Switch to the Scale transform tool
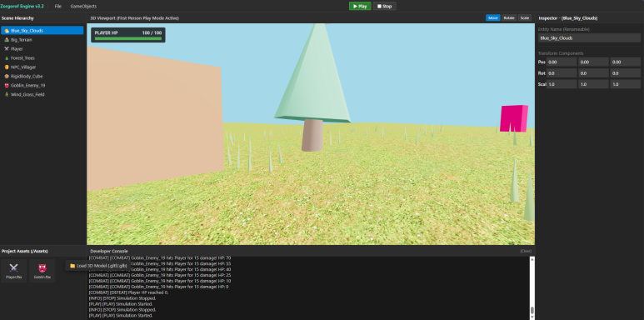644x320 pixels. (x=525, y=18)
